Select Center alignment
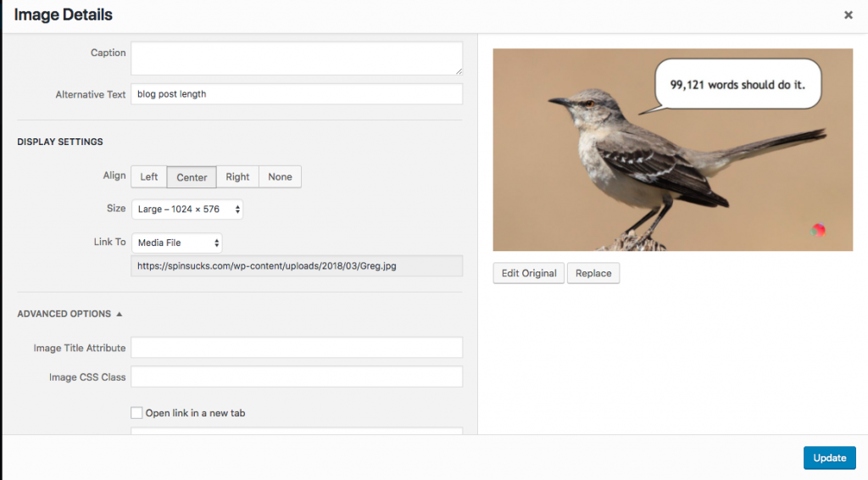868x480 pixels. click(192, 177)
